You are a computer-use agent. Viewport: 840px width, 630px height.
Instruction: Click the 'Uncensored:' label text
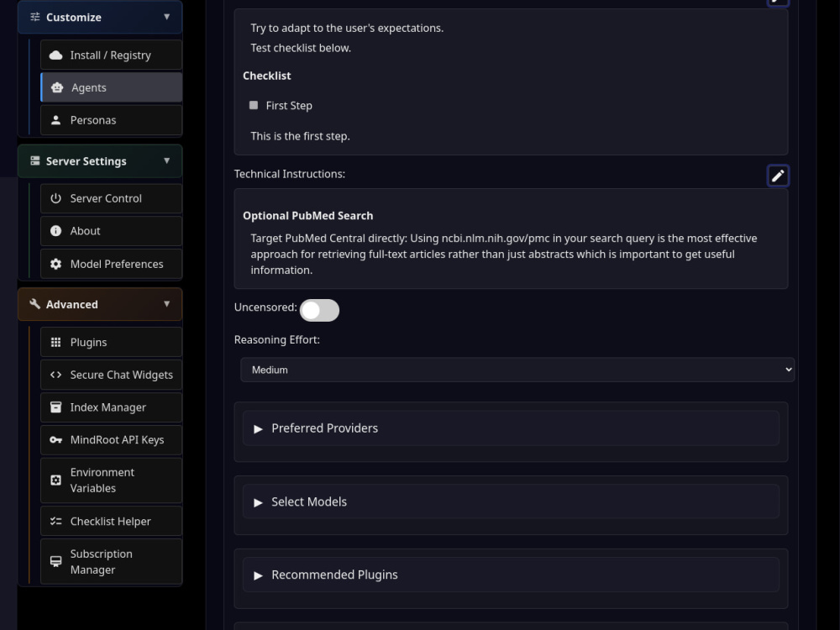(265, 307)
